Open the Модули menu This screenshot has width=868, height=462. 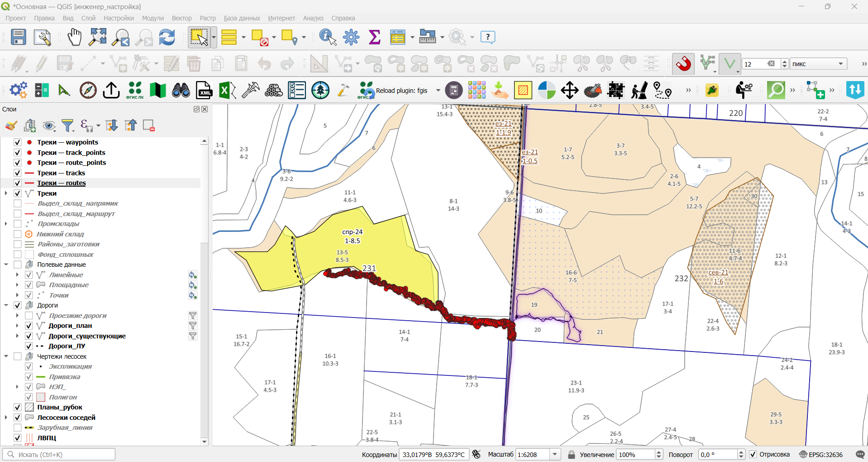[153, 18]
